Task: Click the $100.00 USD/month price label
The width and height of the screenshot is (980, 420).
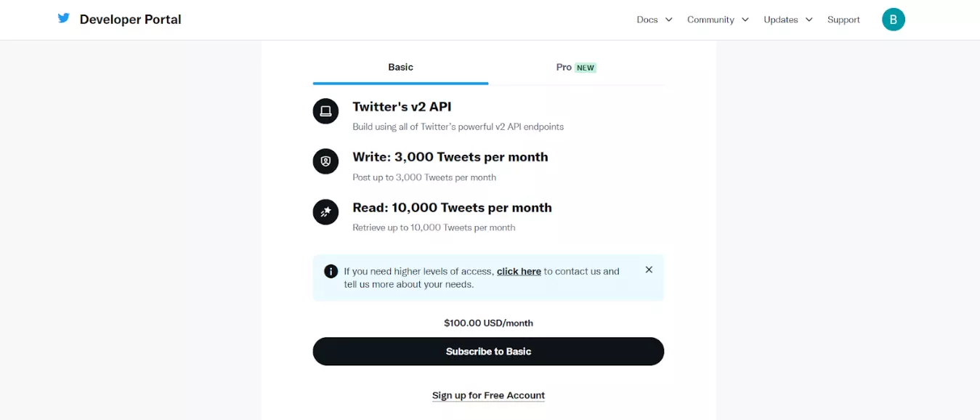Action: pyautogui.click(x=488, y=323)
